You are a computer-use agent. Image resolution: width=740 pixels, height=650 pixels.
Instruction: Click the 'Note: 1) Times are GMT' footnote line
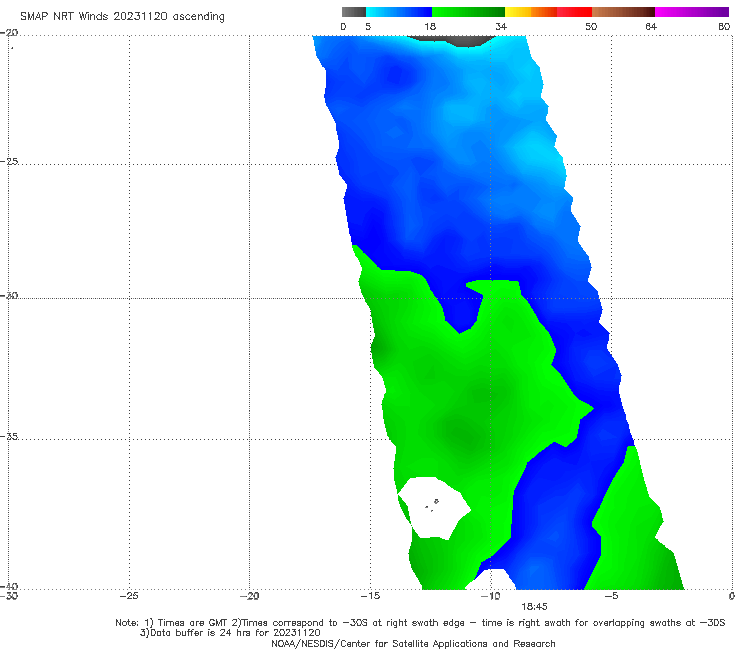click(420, 623)
